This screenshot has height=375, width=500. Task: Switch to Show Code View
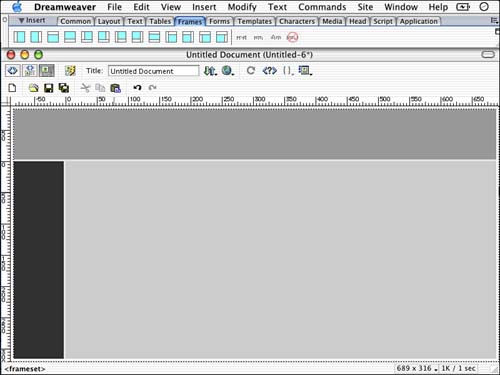13,71
